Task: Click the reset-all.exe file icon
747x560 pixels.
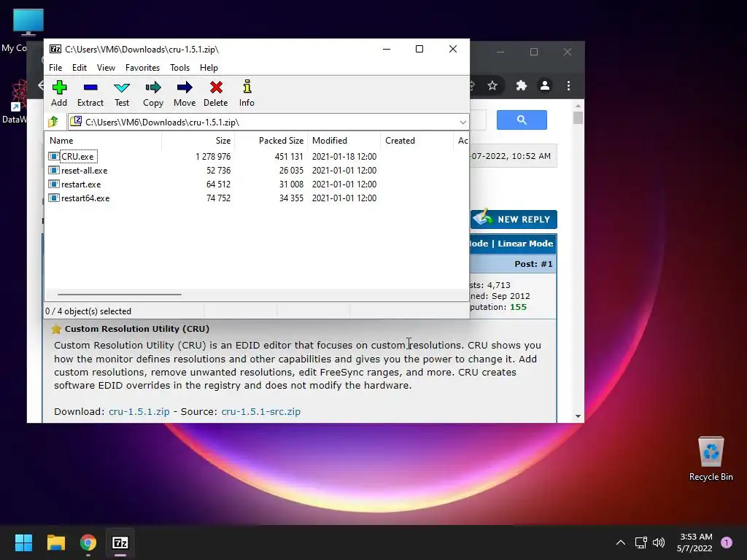Action: click(54, 170)
